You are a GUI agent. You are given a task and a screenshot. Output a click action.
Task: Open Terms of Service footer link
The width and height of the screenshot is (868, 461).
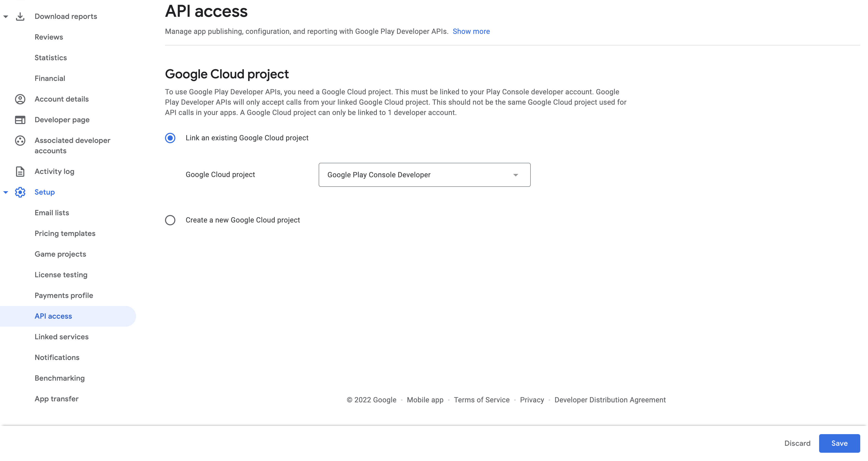[x=481, y=400]
